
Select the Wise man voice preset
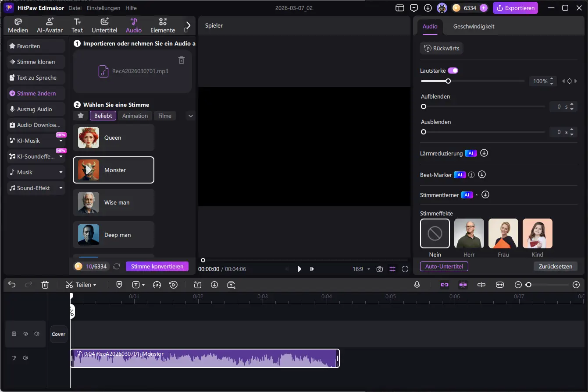(114, 202)
